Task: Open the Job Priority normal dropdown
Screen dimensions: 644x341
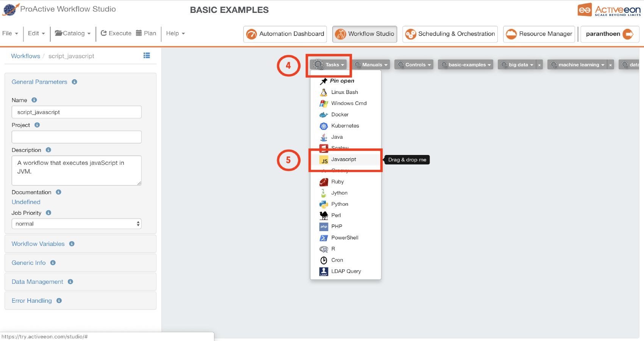Action: (77, 224)
